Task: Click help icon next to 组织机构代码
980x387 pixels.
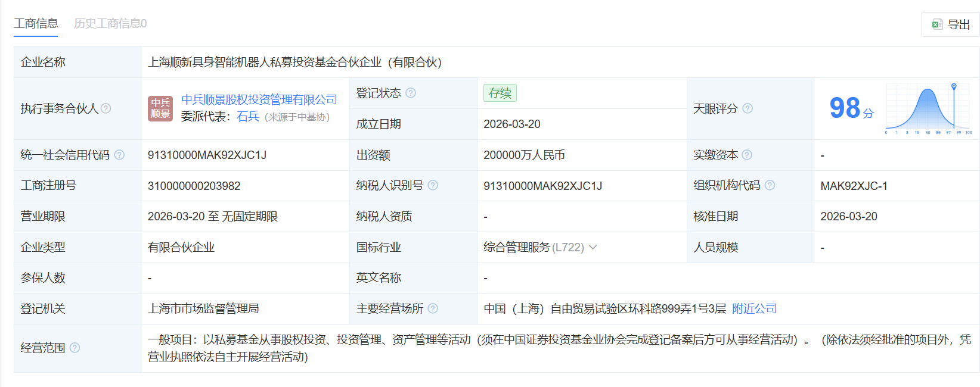Action: 770,185
